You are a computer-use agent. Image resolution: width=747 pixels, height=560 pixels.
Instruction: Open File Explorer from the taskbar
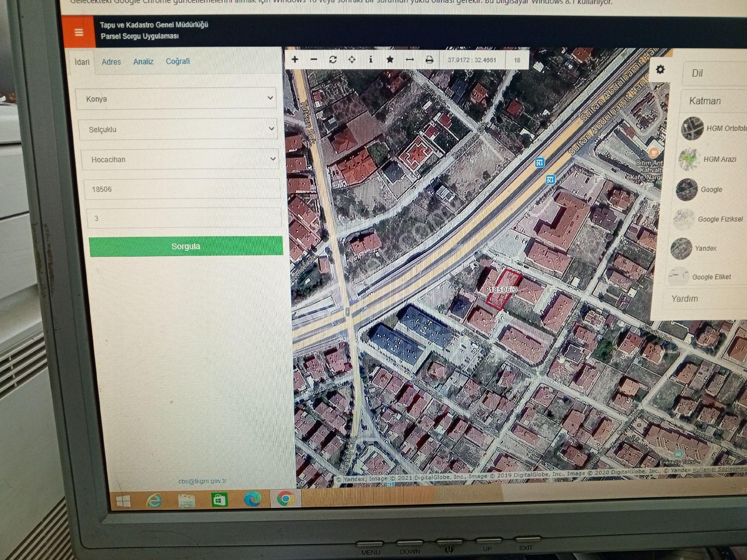coord(187,500)
